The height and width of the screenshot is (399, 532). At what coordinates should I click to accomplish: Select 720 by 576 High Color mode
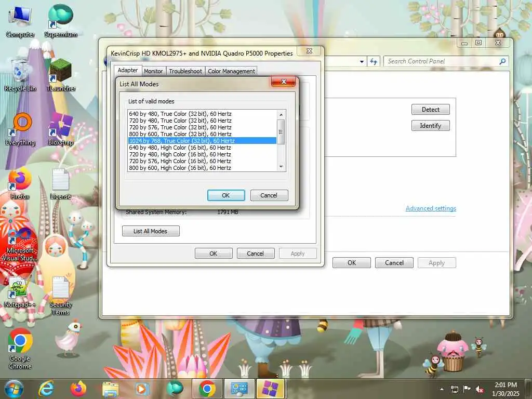pyautogui.click(x=202, y=161)
